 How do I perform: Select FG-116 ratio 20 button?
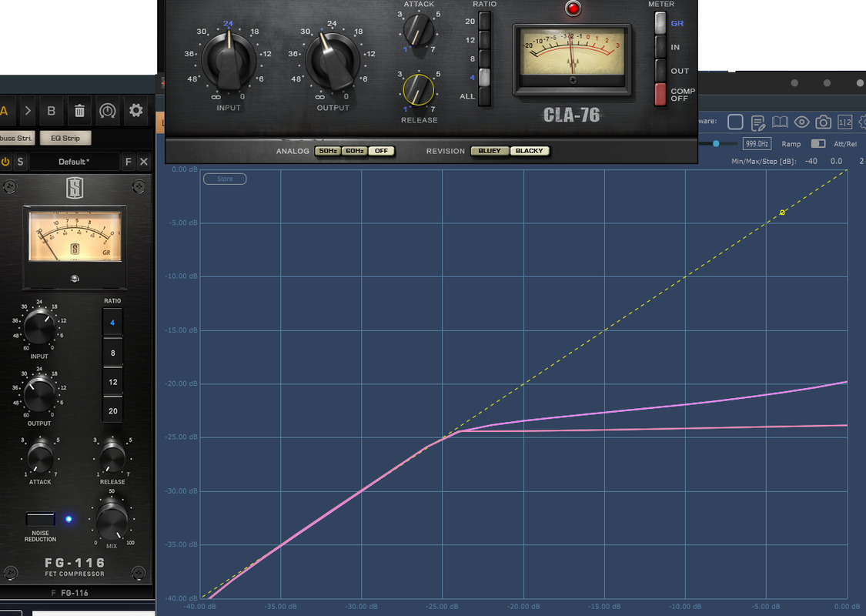coord(112,411)
